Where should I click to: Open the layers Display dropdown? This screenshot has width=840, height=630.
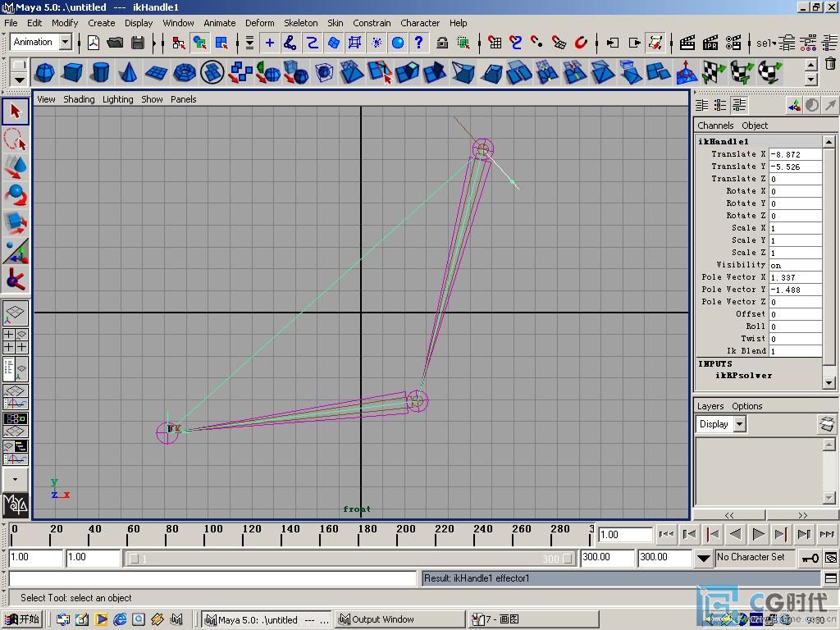[x=740, y=424]
